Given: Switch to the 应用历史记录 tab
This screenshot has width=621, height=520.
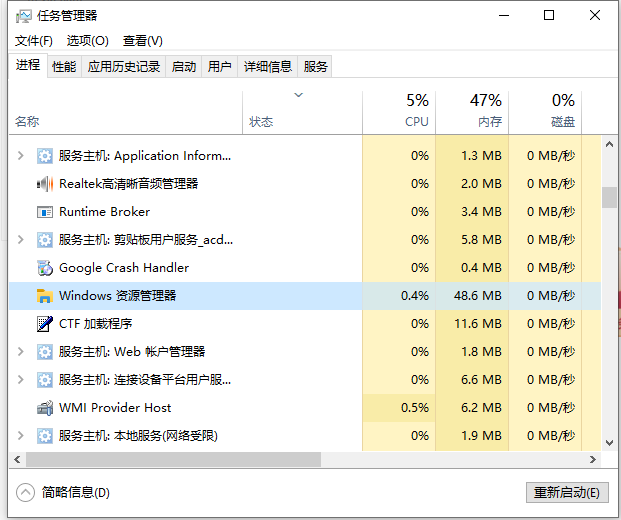Looking at the screenshot, I should (x=124, y=66).
